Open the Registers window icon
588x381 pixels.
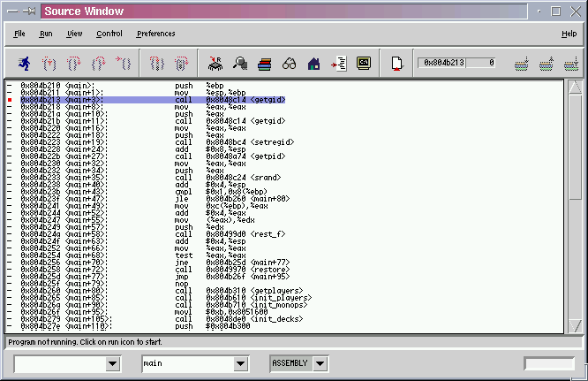[215, 64]
